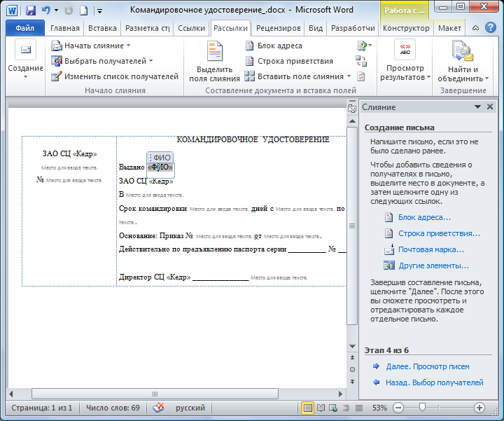Expand the Просмотр результатов dropdown arrow
The height and width of the screenshot is (421, 504).
pyautogui.click(x=428, y=77)
